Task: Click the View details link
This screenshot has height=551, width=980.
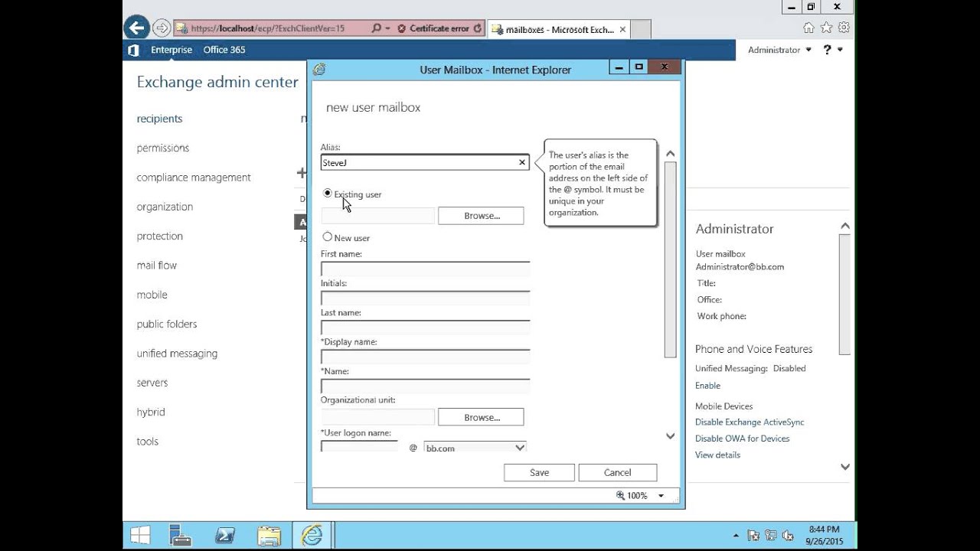Action: pos(717,455)
